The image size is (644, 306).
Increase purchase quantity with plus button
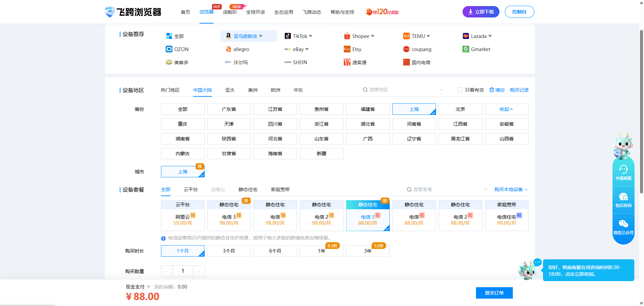click(199, 271)
